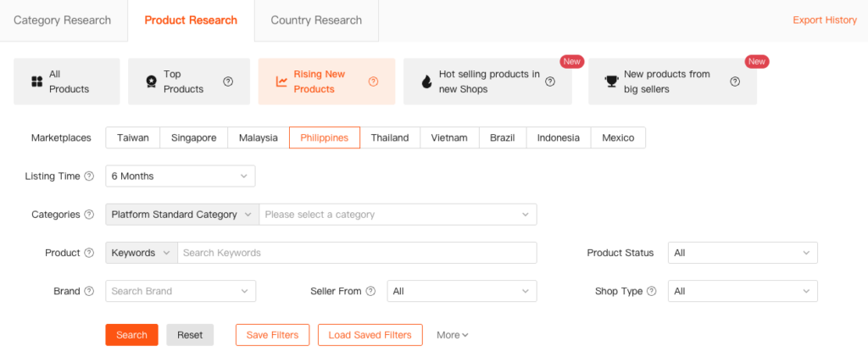This screenshot has height=352, width=868.
Task: Open the Listing Time 6 Months dropdown
Action: (x=180, y=176)
